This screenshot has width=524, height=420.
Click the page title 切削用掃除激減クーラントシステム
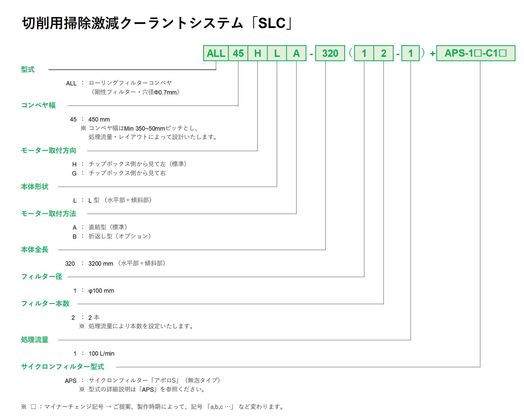tap(133, 23)
